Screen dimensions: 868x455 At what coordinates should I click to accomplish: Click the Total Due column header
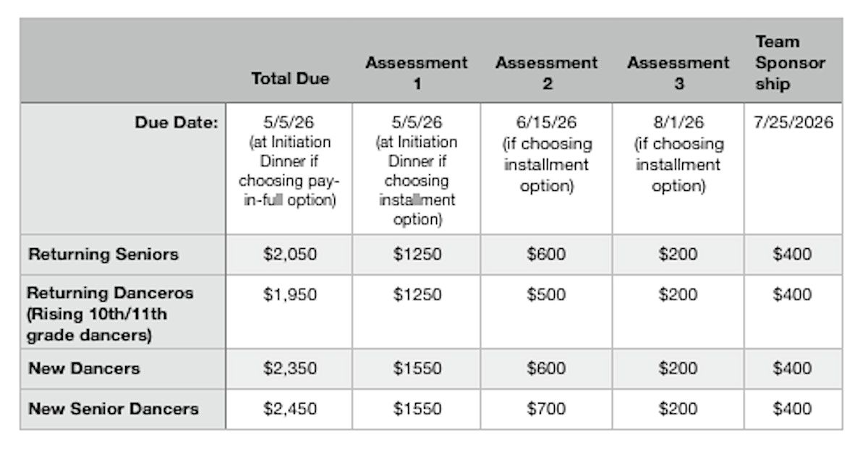(x=289, y=78)
